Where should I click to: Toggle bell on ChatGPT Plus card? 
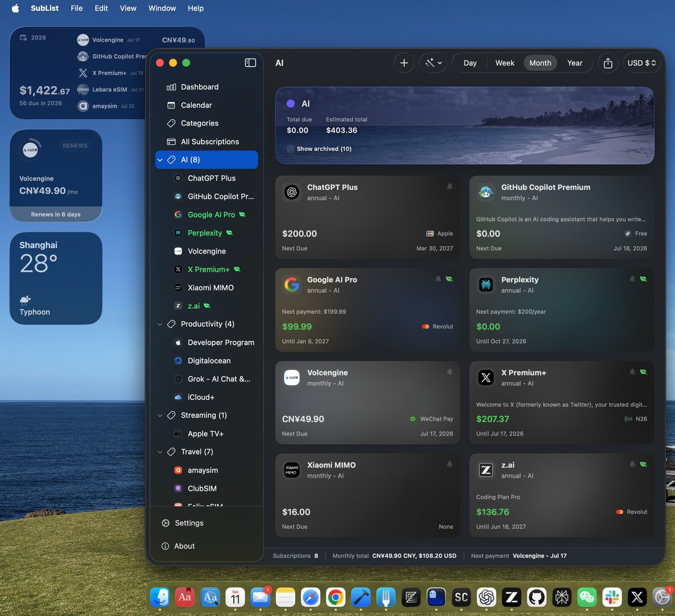pyautogui.click(x=449, y=187)
